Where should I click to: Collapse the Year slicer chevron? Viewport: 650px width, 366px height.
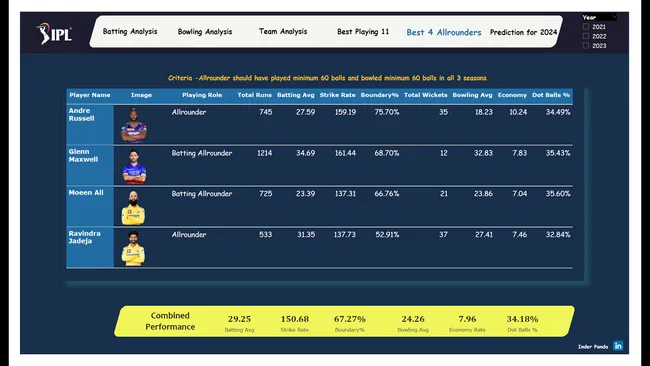(x=614, y=17)
